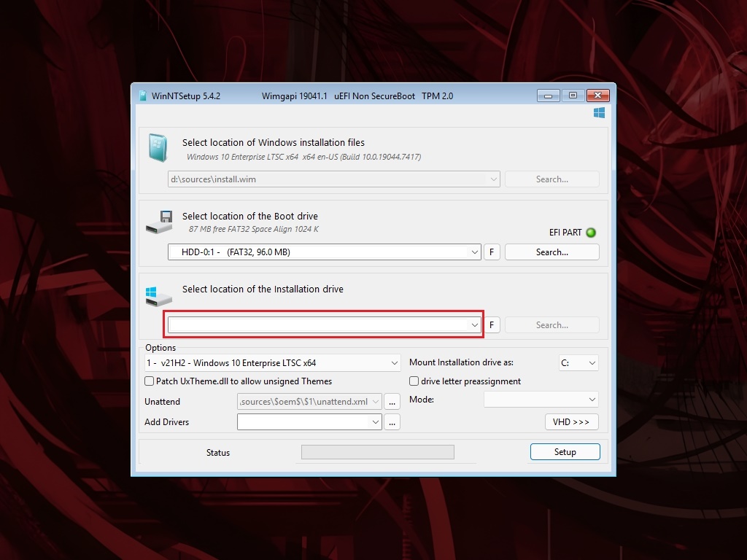Click the Mount Installation drive as label
This screenshot has width=747, height=560.
pos(461,362)
